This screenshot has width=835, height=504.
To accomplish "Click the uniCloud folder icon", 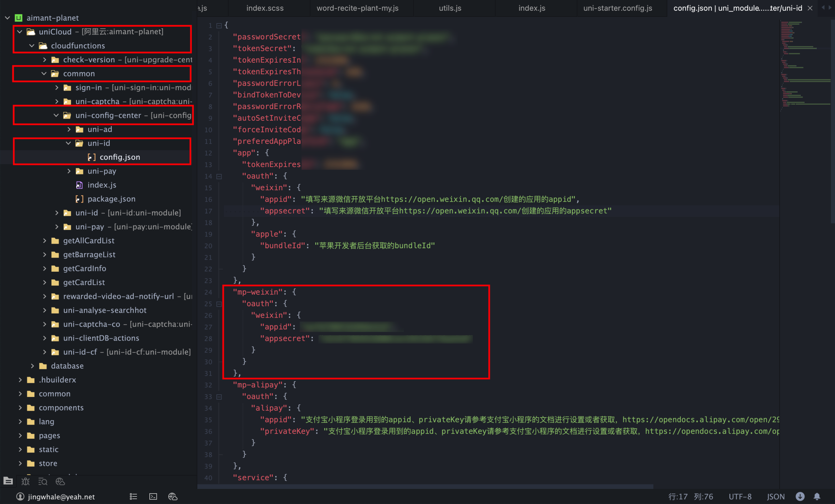I will tap(31, 32).
